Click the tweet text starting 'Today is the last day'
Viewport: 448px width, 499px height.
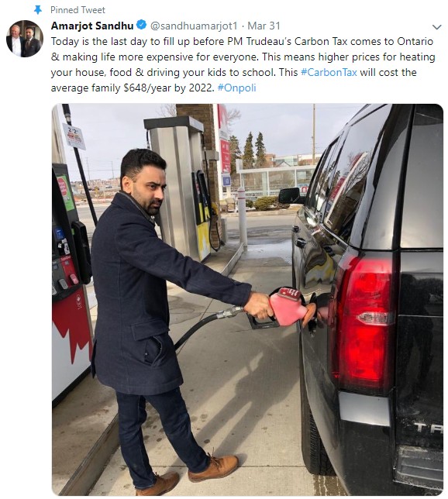pyautogui.click(x=243, y=64)
